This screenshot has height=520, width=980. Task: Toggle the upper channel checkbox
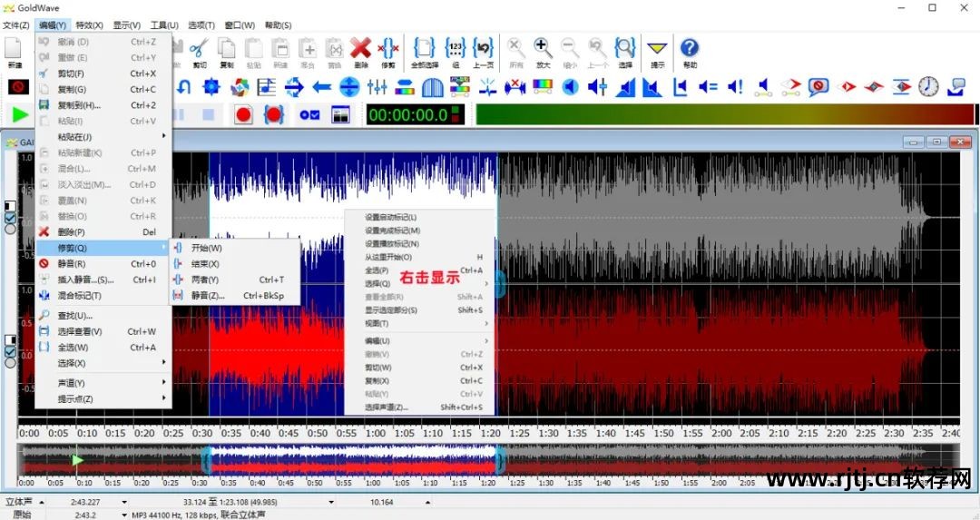pyautogui.click(x=10, y=218)
